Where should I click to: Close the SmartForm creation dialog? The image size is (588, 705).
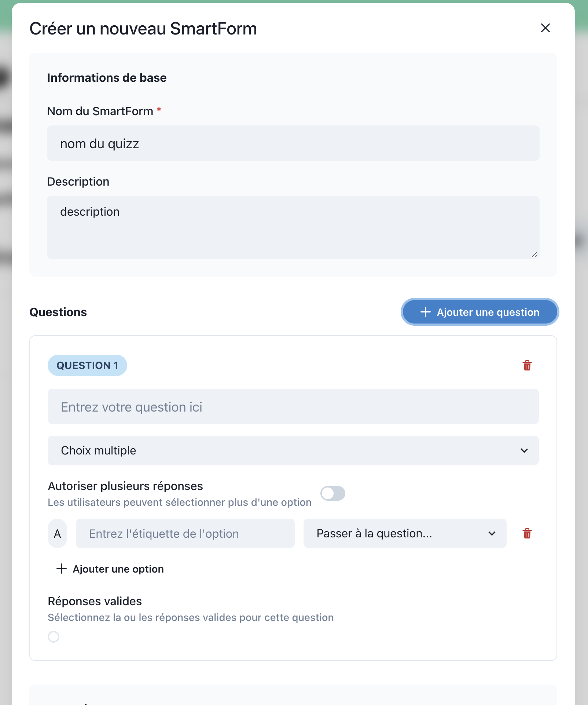[545, 28]
